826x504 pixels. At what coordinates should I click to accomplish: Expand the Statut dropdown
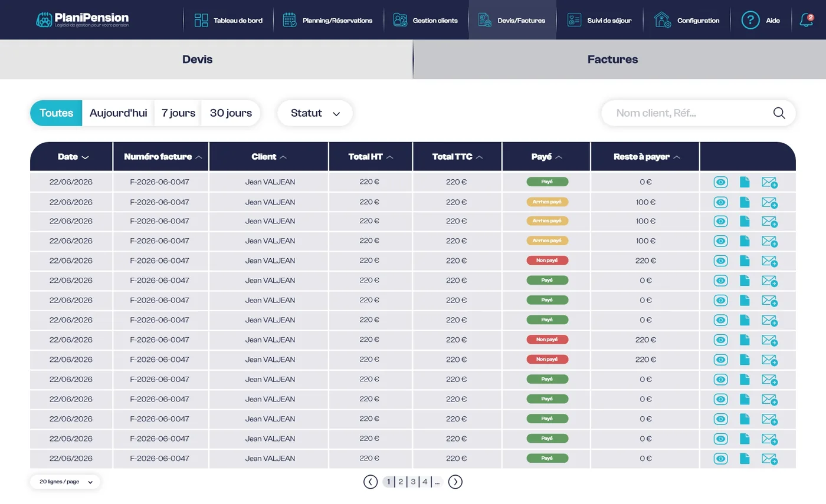pyautogui.click(x=315, y=113)
